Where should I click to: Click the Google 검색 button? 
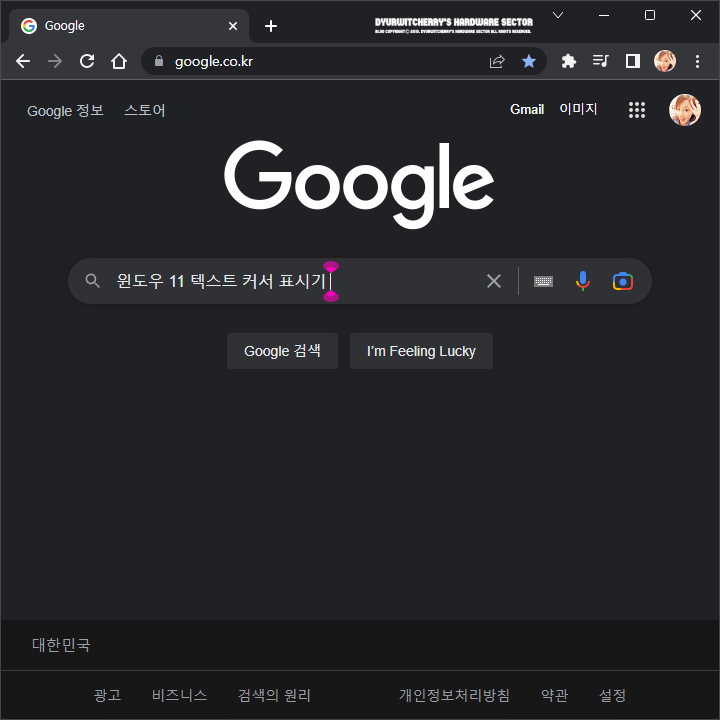point(282,351)
